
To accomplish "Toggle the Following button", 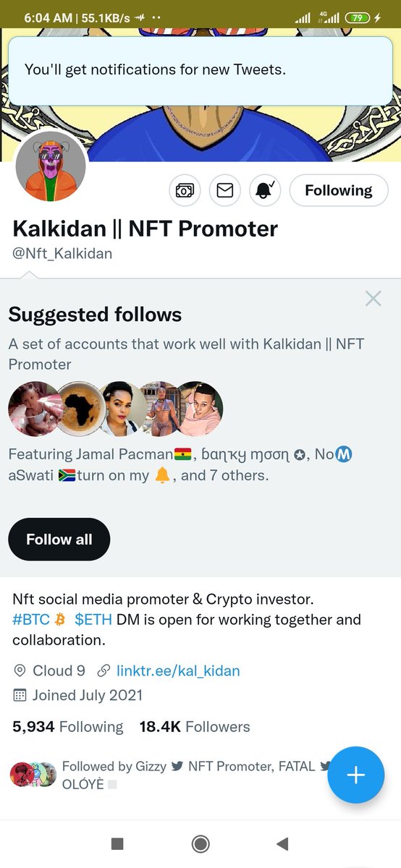I will (x=338, y=190).
